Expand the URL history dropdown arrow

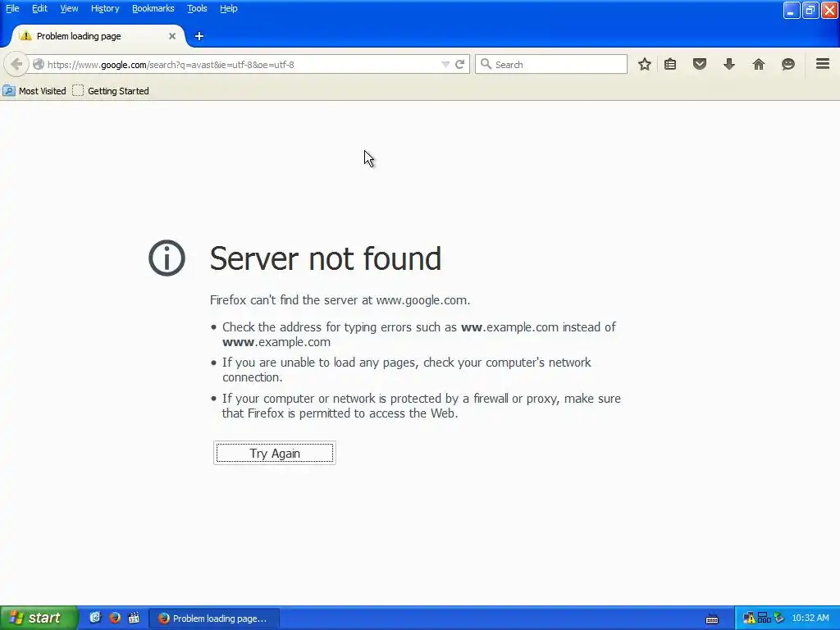[x=445, y=64]
